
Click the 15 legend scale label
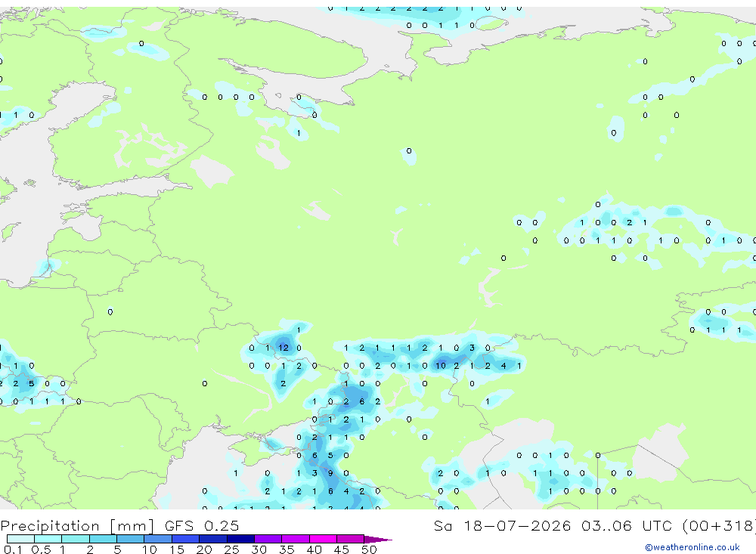pos(176,549)
